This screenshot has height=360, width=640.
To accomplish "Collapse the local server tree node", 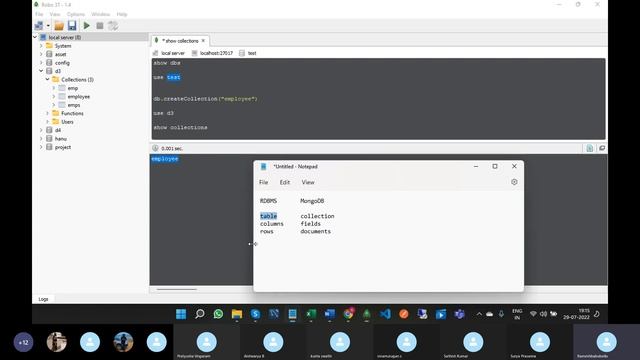I will pyautogui.click(x=35, y=37).
